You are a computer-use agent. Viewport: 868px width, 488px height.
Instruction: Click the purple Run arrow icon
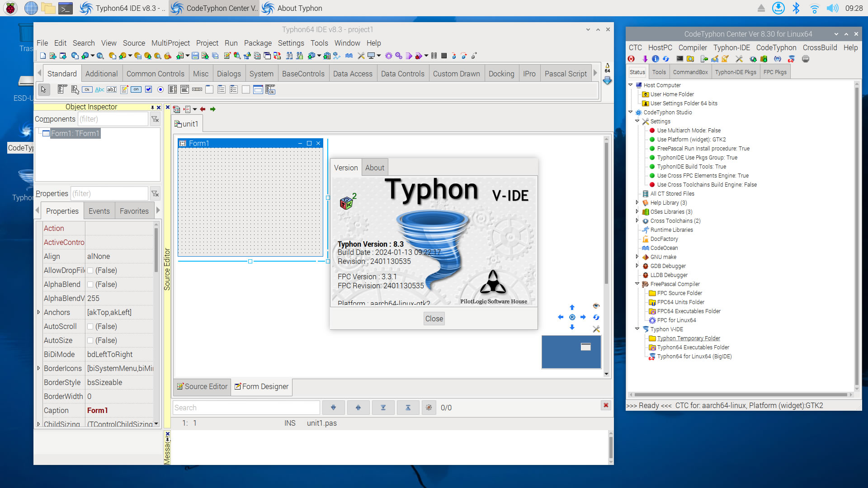click(x=409, y=56)
